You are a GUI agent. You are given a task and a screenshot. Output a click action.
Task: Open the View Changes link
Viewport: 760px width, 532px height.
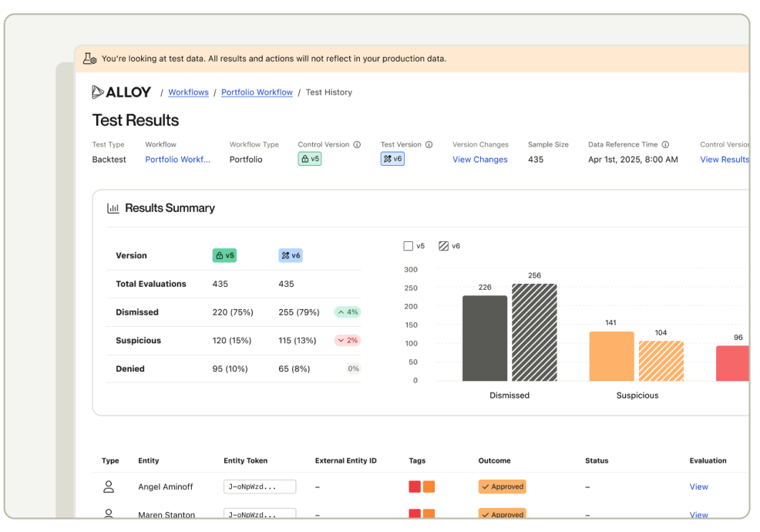[x=479, y=160]
